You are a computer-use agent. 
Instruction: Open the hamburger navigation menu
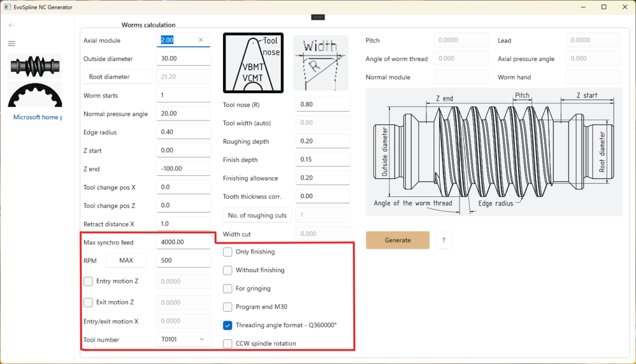coord(11,43)
